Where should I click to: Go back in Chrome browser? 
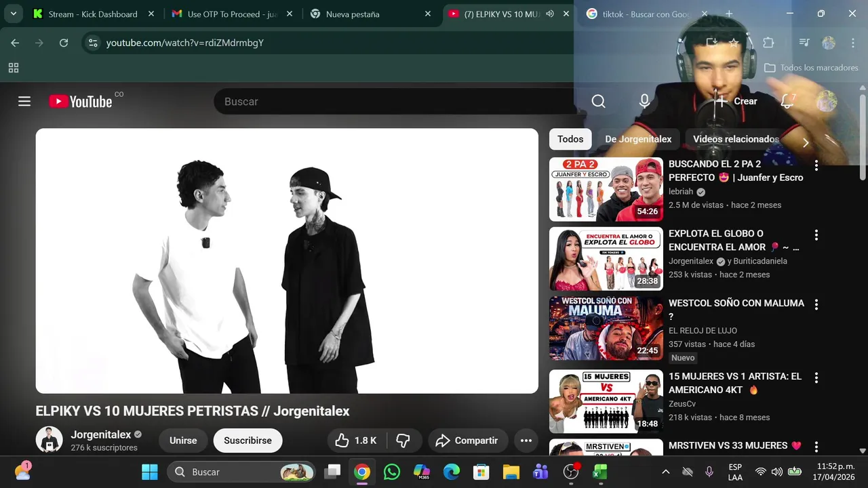(x=15, y=43)
